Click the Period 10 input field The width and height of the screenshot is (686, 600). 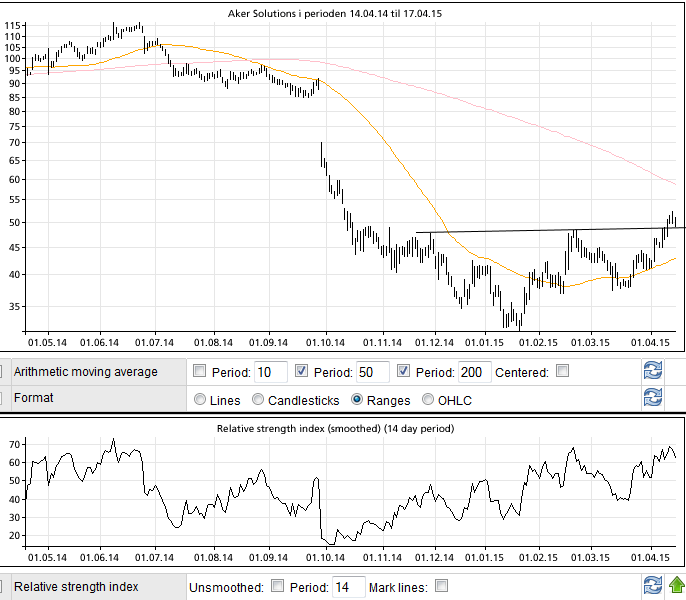(270, 373)
